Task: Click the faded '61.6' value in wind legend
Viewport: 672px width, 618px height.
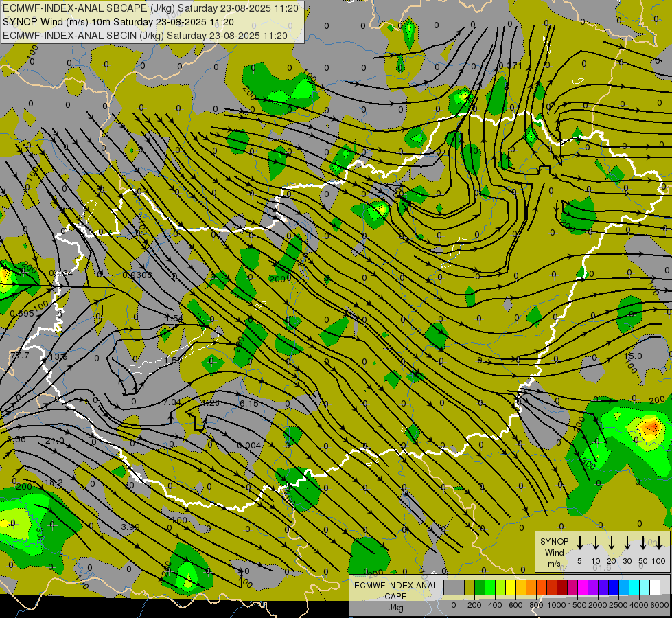Action: pyautogui.click(x=602, y=567)
